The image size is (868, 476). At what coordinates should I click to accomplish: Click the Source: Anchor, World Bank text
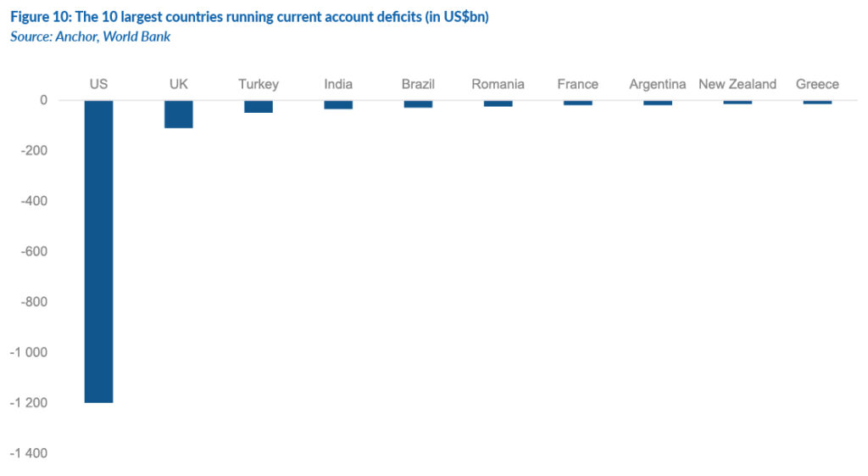coord(90,36)
